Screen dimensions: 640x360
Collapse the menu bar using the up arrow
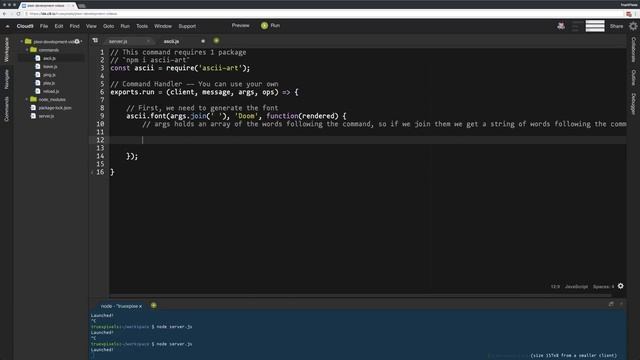[7, 26]
